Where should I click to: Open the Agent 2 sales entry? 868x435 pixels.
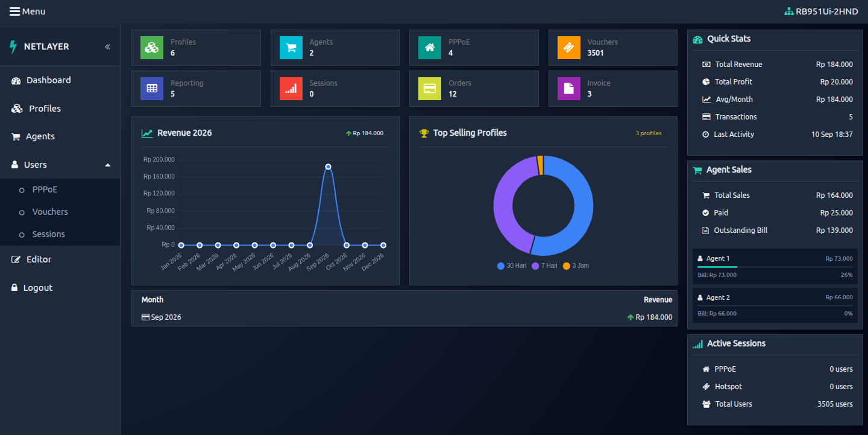(x=775, y=305)
